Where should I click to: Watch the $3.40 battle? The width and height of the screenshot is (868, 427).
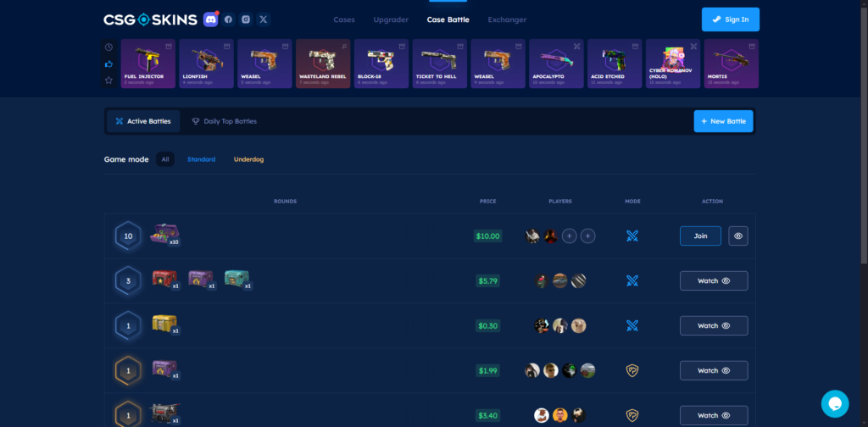click(714, 415)
